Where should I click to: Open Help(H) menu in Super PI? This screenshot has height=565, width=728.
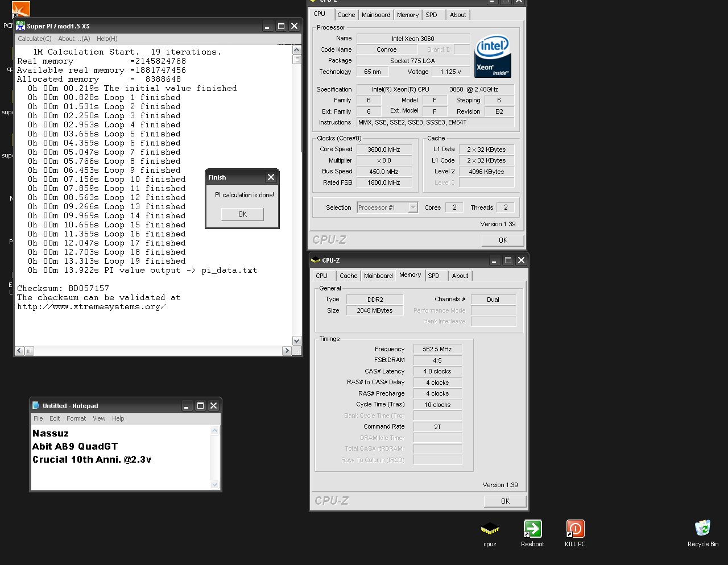(x=107, y=39)
